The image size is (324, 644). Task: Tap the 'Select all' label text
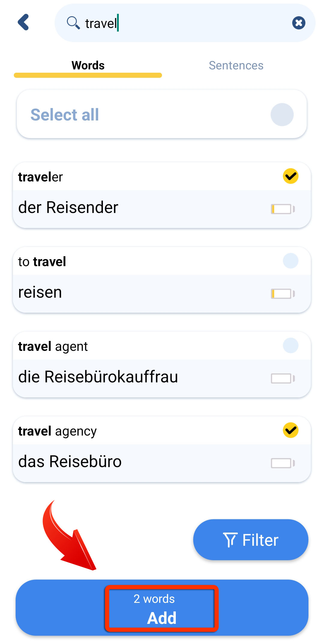point(64,114)
